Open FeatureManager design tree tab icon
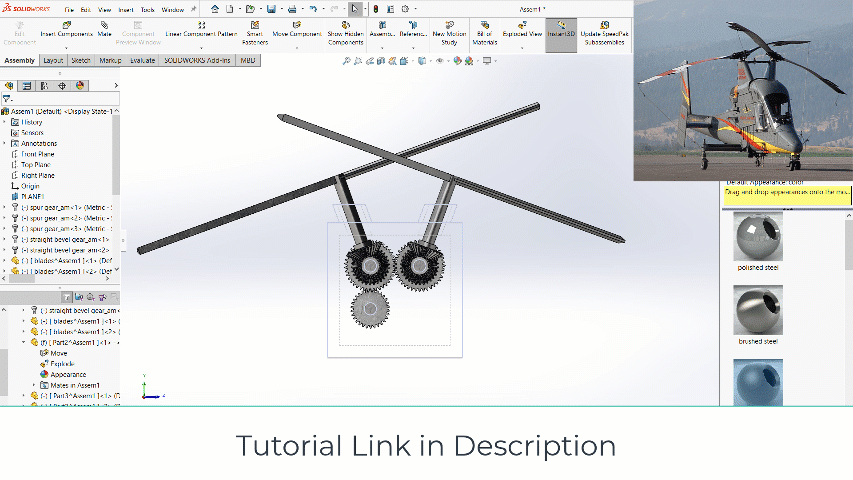Screen dimensions: 853x480 tap(9, 85)
